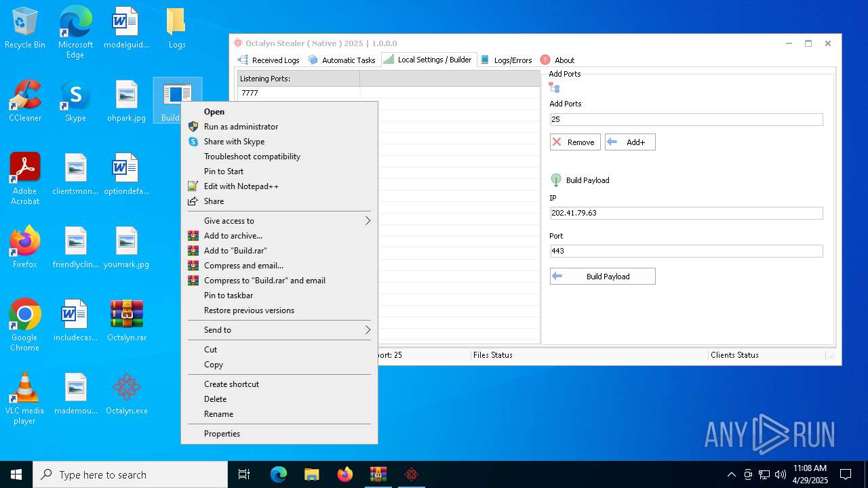Screen dimensions: 868x488
Task: Choose Delete from the context menu
Action: point(279,399)
